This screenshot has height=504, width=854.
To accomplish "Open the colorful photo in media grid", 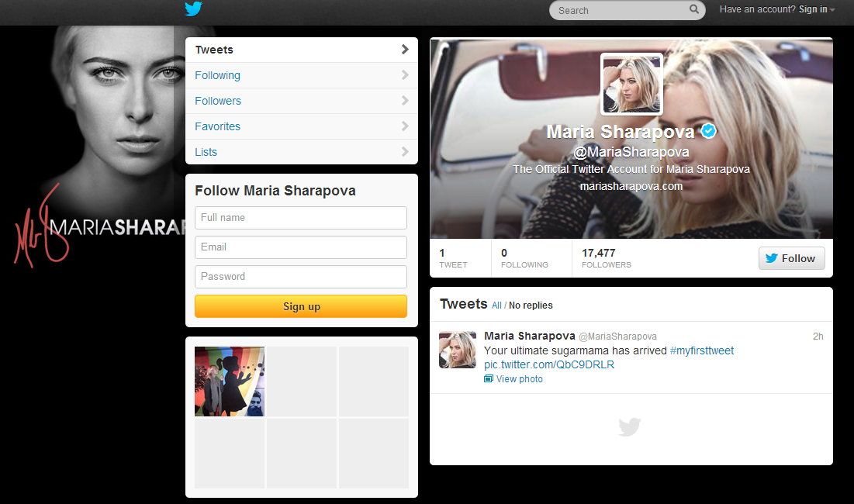I will point(230,381).
